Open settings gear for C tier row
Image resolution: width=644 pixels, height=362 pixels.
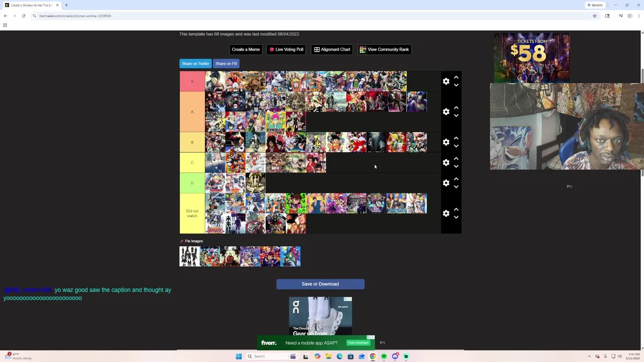[446, 162]
